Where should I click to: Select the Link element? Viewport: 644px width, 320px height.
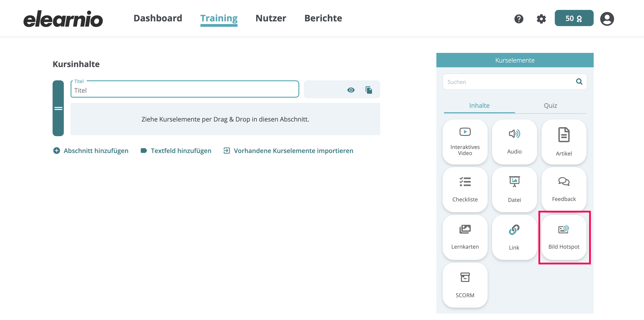coord(514,237)
